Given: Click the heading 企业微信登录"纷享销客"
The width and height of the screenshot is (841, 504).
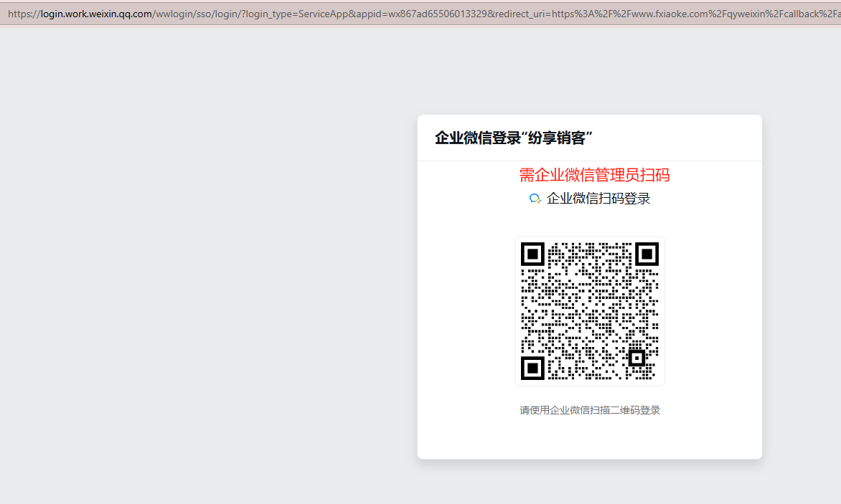Looking at the screenshot, I should (x=513, y=138).
